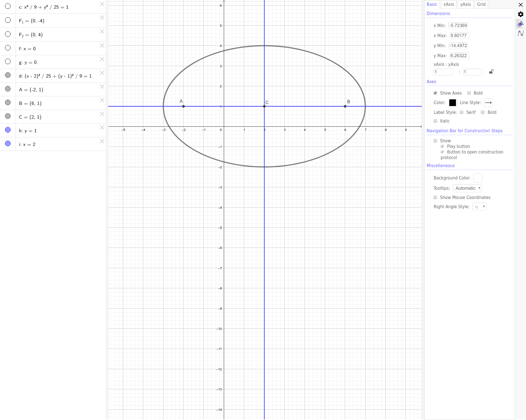Click the unlock aspect ratio icon
Viewport: 526px width, 420px height.
(491, 72)
